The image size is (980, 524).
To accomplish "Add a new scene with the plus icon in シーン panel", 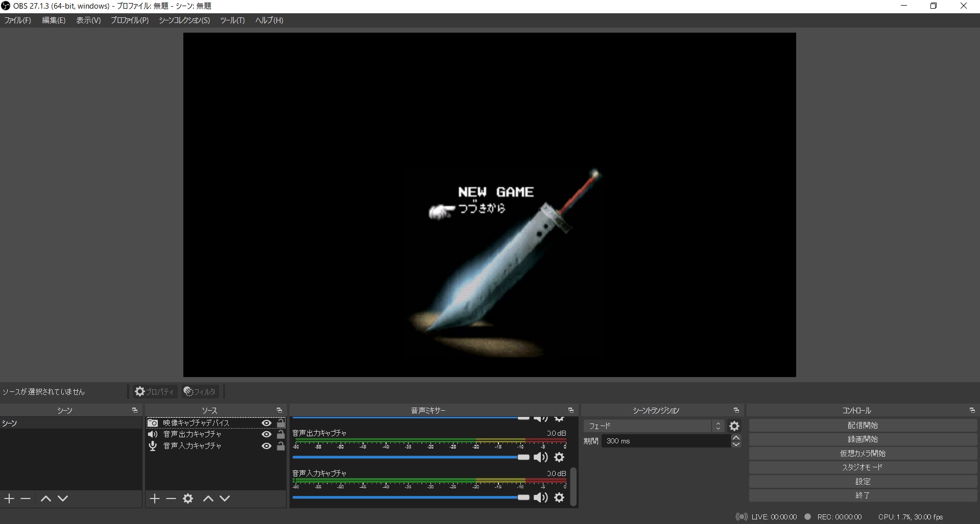I will [x=9, y=498].
